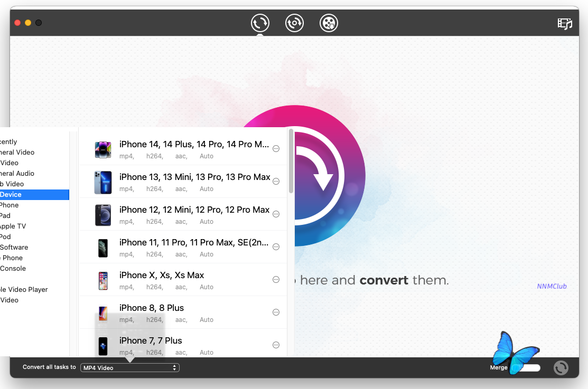Open the media library icon at top right
This screenshot has width=588, height=389.
click(565, 24)
